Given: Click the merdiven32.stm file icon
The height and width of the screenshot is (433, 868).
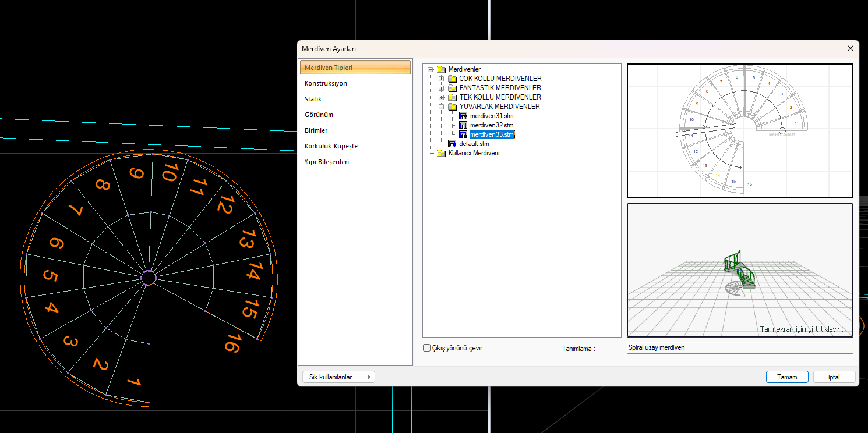Looking at the screenshot, I should click(463, 125).
